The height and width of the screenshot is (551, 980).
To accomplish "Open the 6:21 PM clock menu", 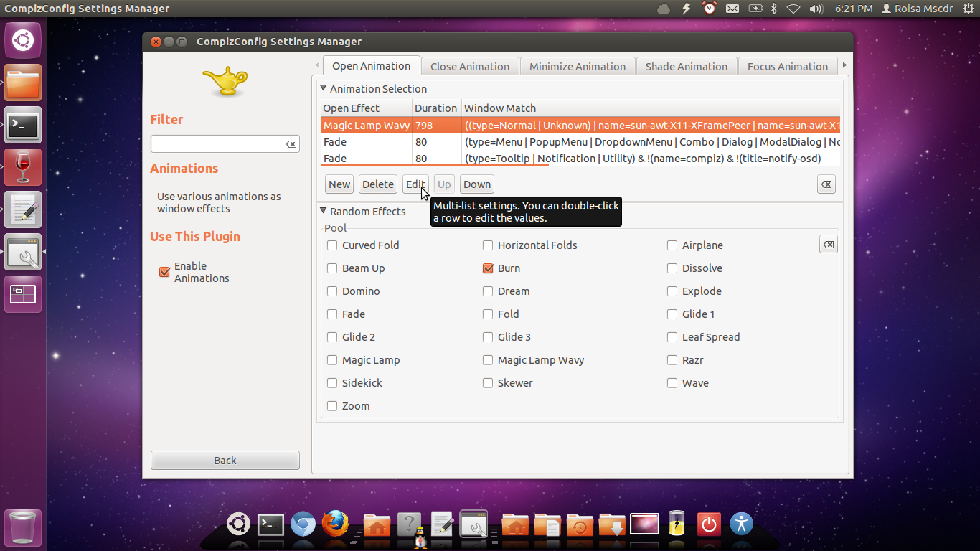I will click(x=854, y=9).
